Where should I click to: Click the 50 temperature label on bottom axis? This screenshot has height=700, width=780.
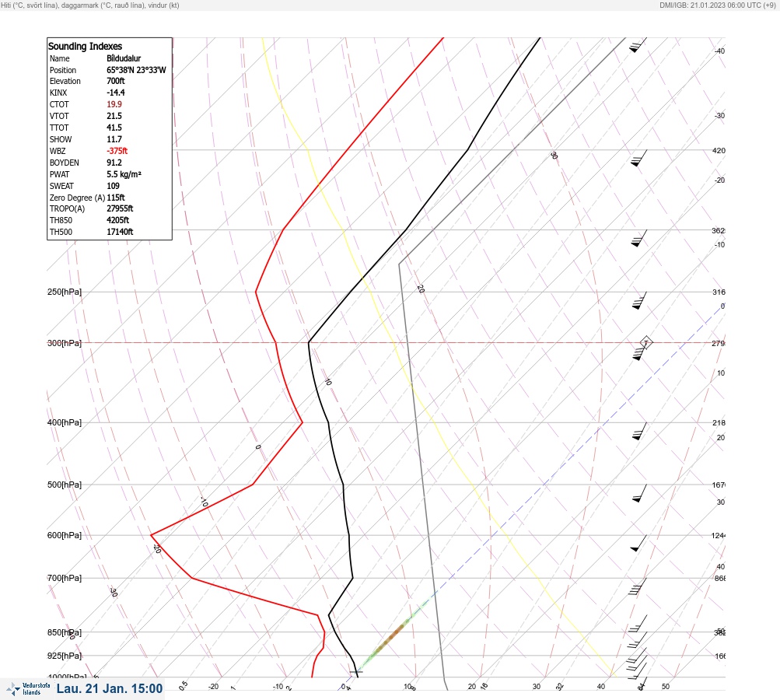click(666, 687)
